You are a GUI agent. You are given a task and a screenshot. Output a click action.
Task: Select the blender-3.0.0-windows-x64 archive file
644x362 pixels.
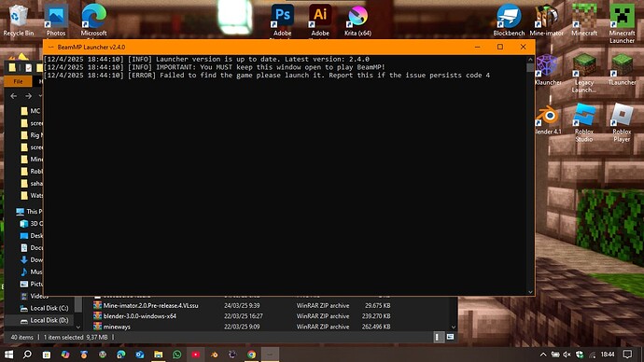click(140, 316)
